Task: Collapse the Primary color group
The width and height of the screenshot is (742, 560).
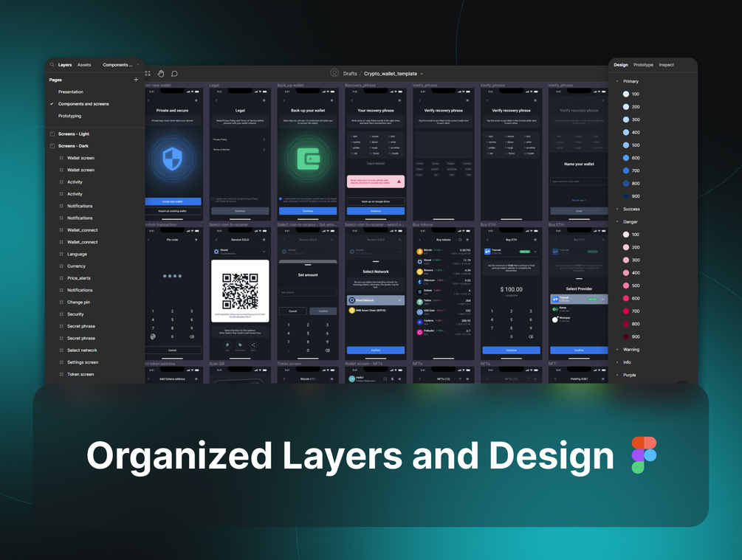Action: [x=617, y=81]
